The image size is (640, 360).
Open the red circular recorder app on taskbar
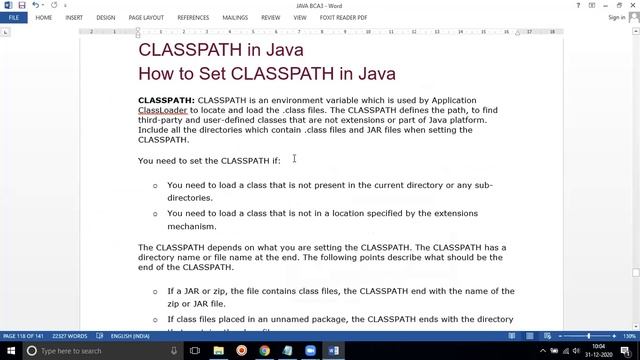click(242, 351)
